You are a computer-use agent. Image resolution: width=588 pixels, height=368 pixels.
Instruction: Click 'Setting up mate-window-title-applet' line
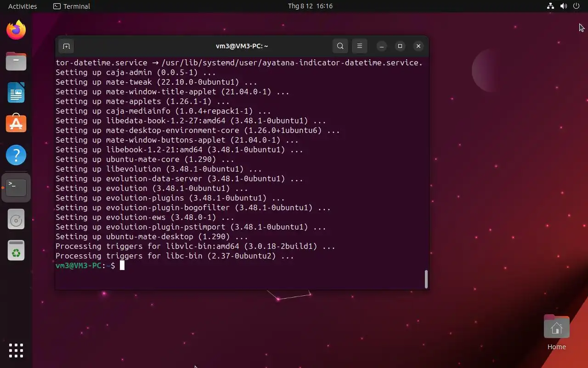172,92
